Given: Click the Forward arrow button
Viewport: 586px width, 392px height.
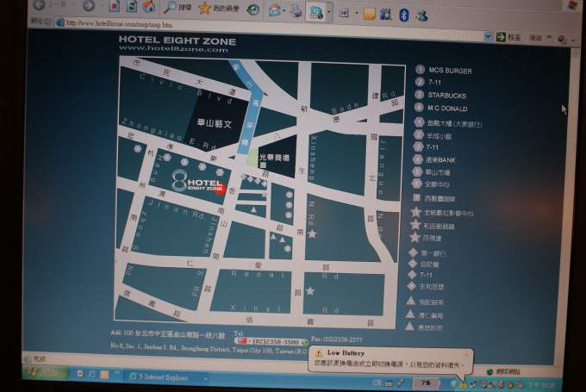Looking at the screenshot, I should pos(89,6).
